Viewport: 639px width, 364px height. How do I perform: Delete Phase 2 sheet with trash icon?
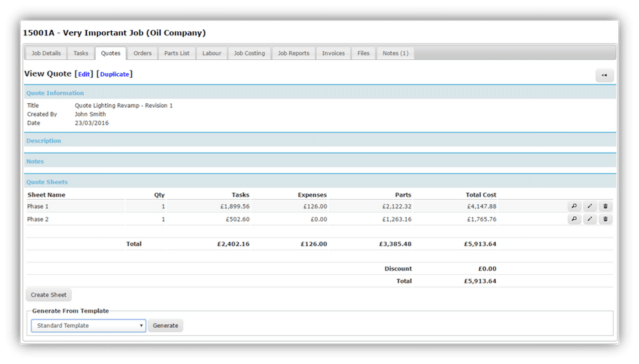[x=606, y=219]
